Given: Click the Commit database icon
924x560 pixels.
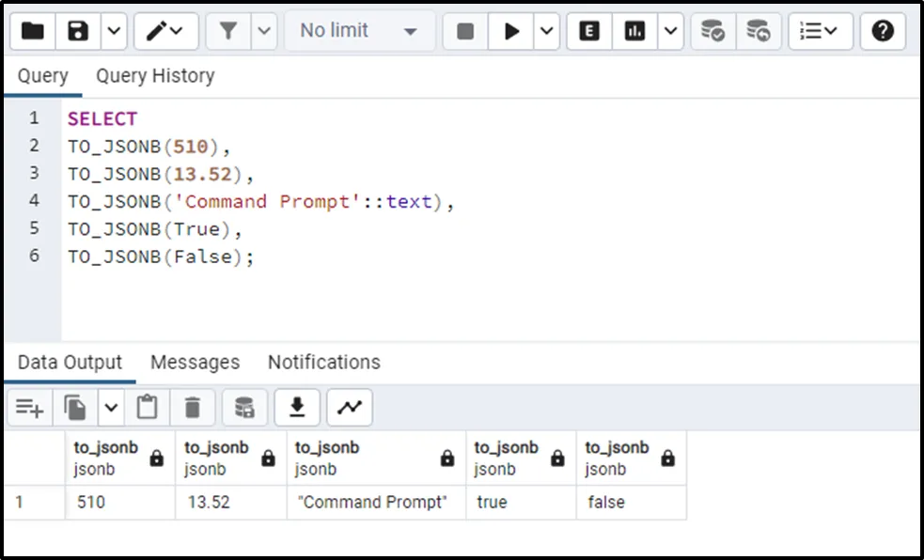Looking at the screenshot, I should 713,31.
